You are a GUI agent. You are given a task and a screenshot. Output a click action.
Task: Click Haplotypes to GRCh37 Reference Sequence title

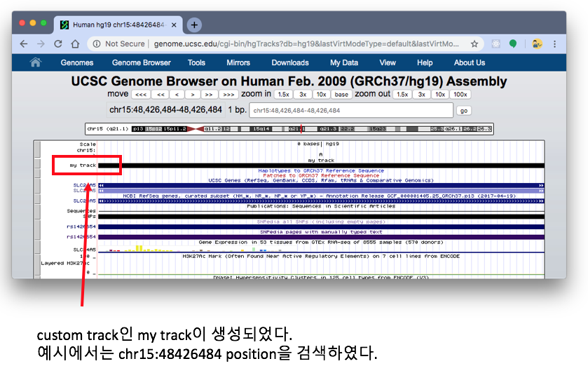tap(321, 171)
